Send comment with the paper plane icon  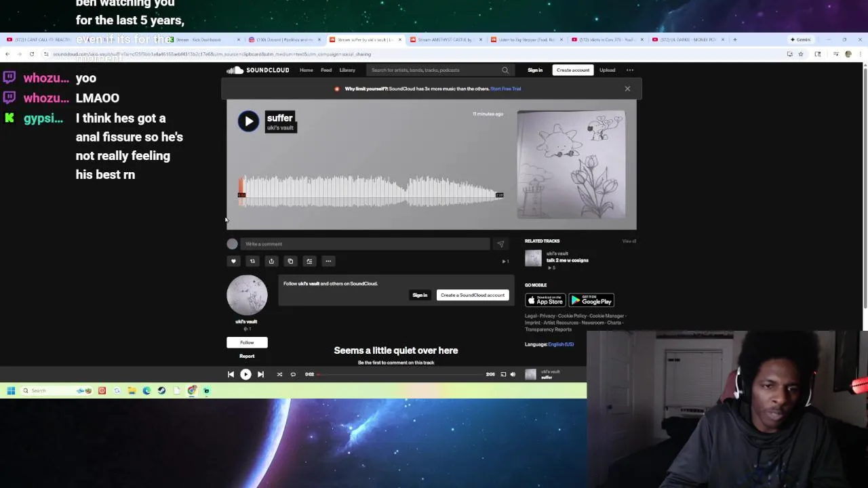(500, 244)
